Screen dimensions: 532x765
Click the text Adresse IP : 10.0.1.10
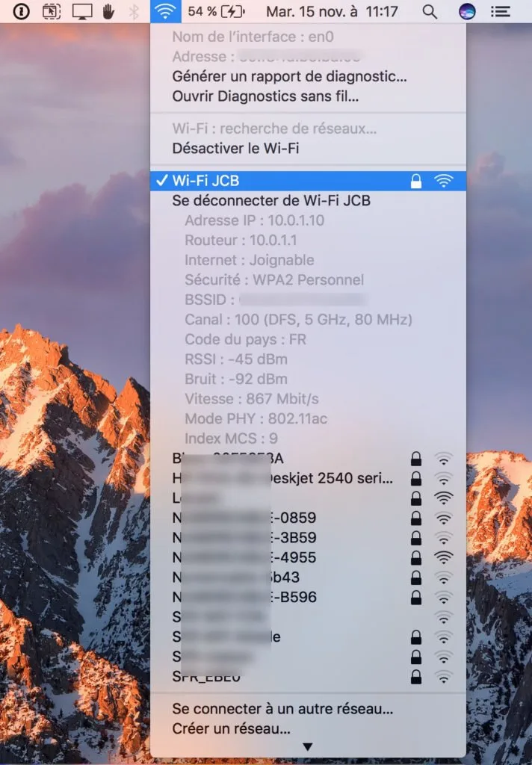(x=254, y=220)
